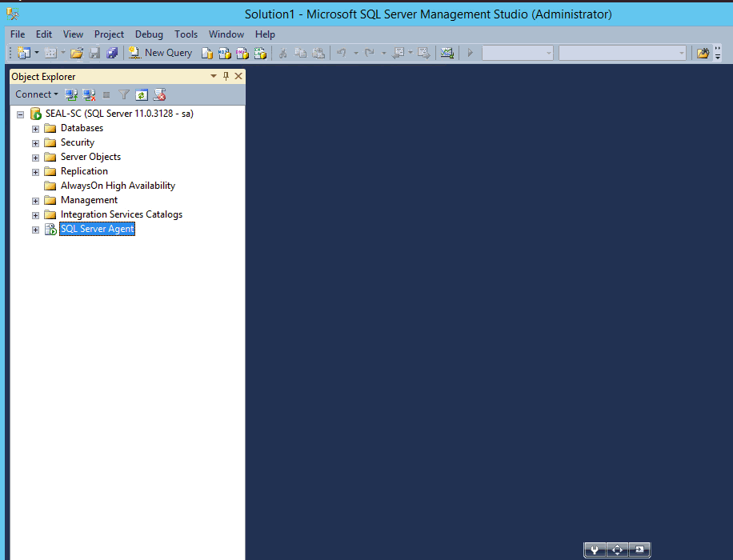Viewport: 733px width, 560px height.
Task: Open the Activity Monitor icon
Action: 447,53
